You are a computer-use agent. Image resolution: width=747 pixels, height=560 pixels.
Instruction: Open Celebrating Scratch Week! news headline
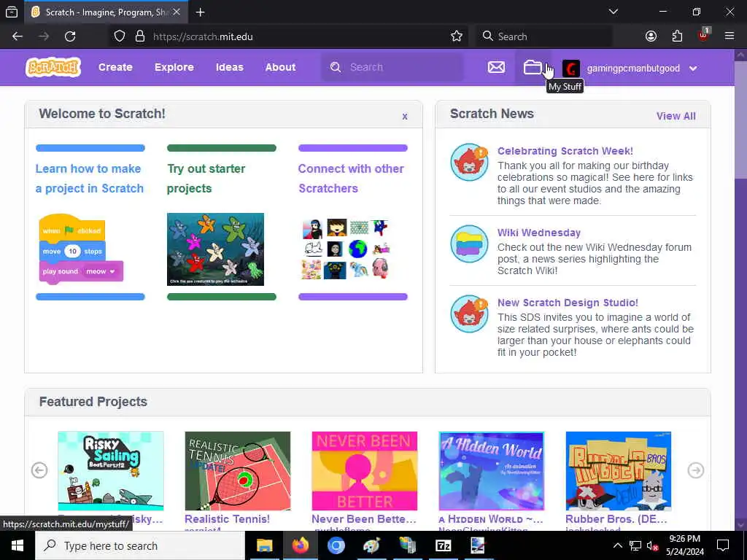pyautogui.click(x=565, y=151)
